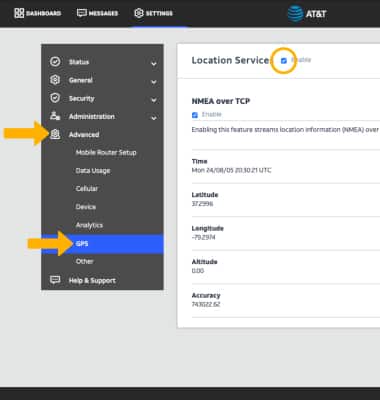Open Data Usage submenu item
380x400 pixels.
click(93, 171)
